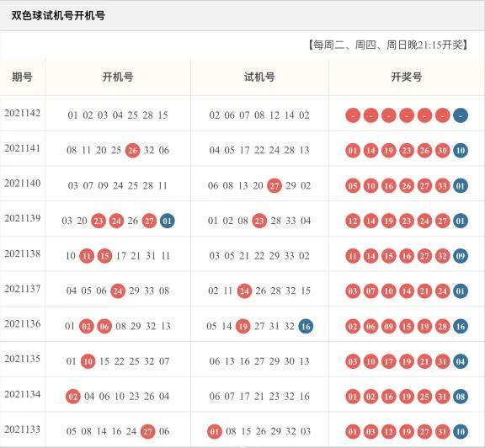Select blue ball 16 in 2021136 试机号

306,326
